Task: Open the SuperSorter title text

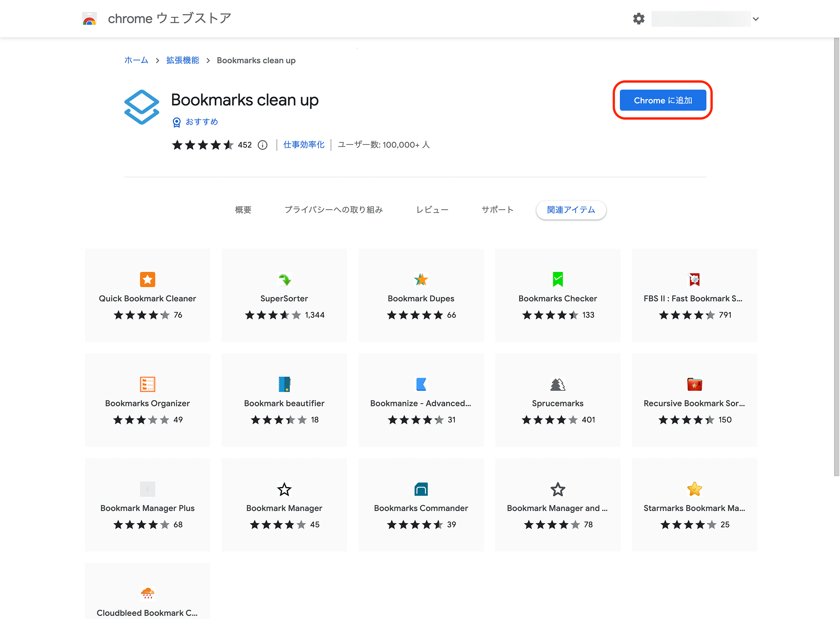Action: (284, 299)
